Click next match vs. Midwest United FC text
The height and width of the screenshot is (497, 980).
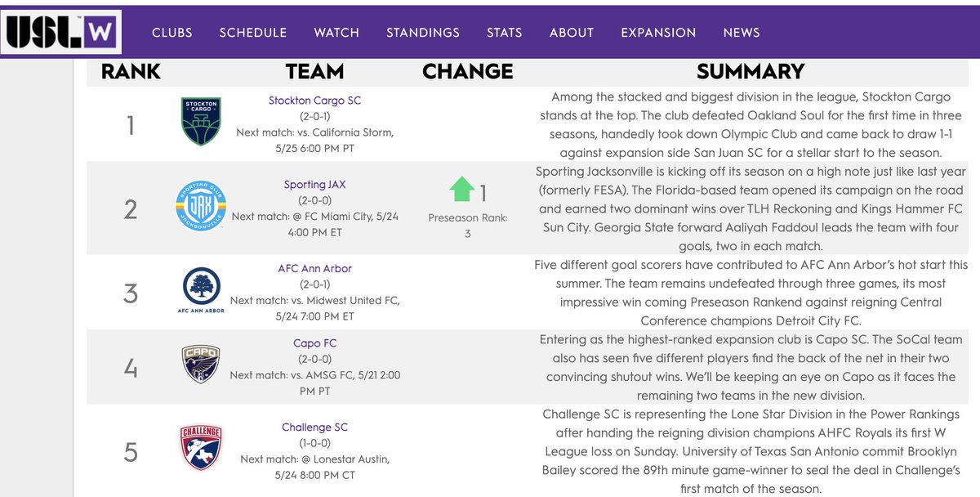[x=314, y=308]
